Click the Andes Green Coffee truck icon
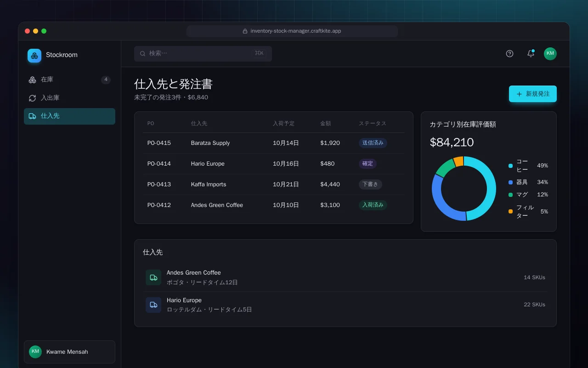 153,277
